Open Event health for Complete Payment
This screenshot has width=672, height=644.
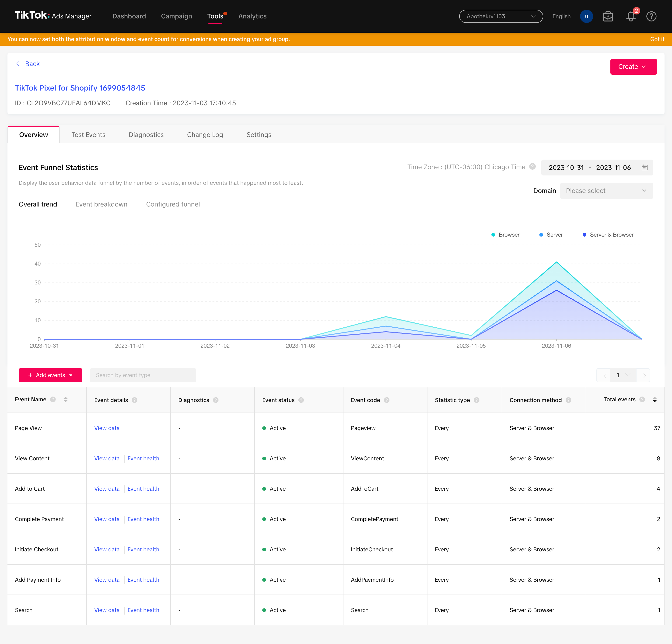143,519
